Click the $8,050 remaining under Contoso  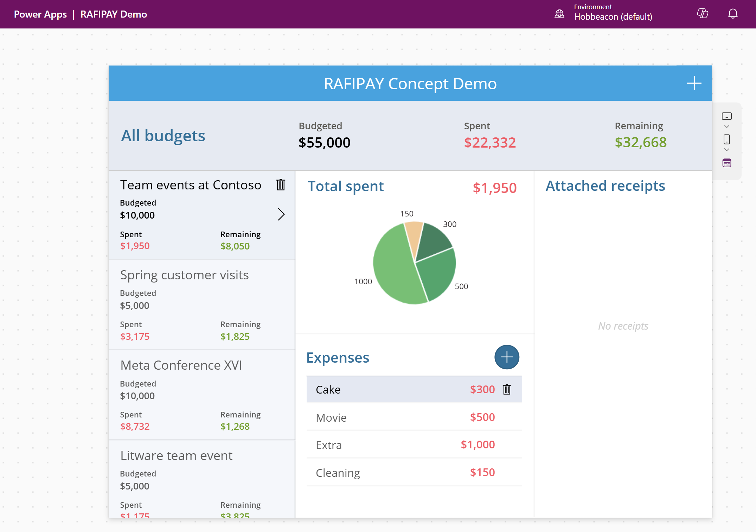(x=235, y=246)
